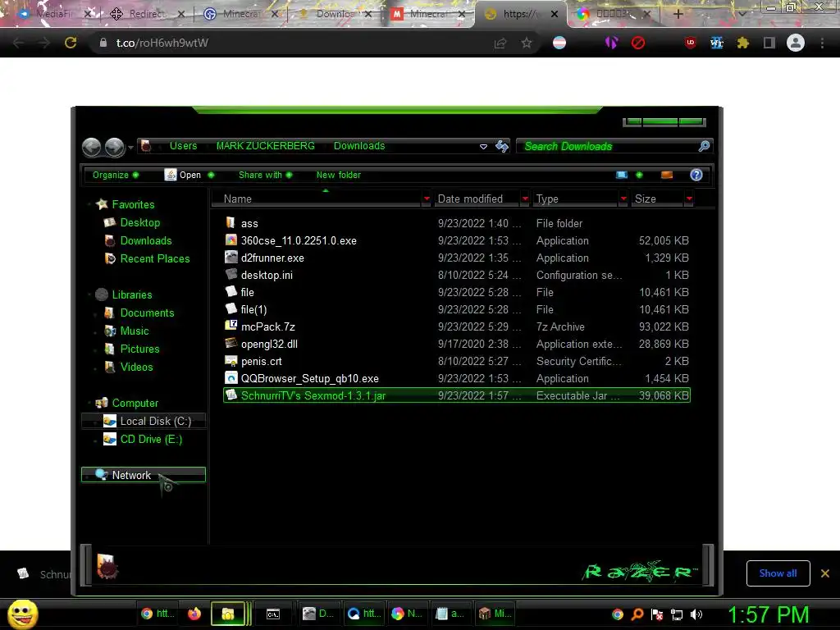The height and width of the screenshot is (630, 840).
Task: Expand the address bar history dropdown
Action: click(x=483, y=146)
